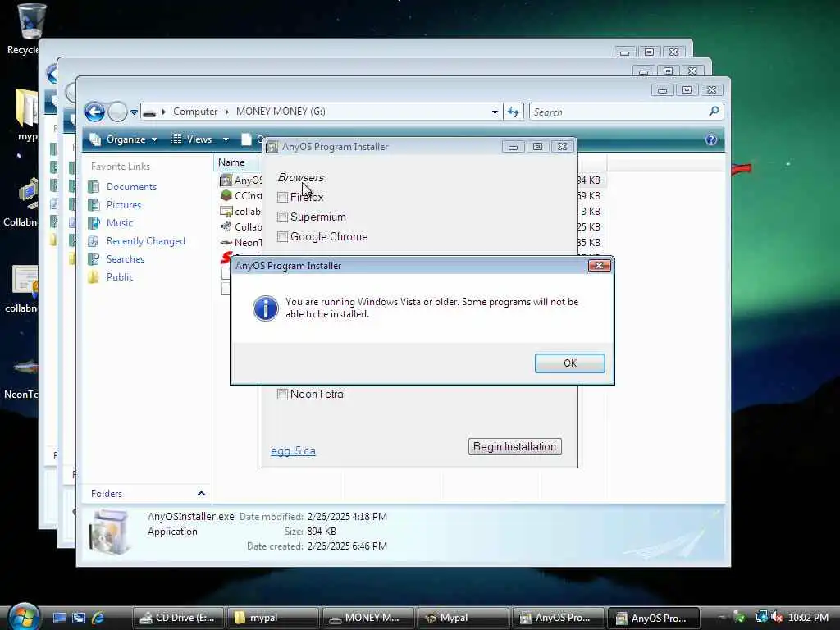Click Begin Installation button
This screenshot has width=840, height=630.
[x=515, y=446]
